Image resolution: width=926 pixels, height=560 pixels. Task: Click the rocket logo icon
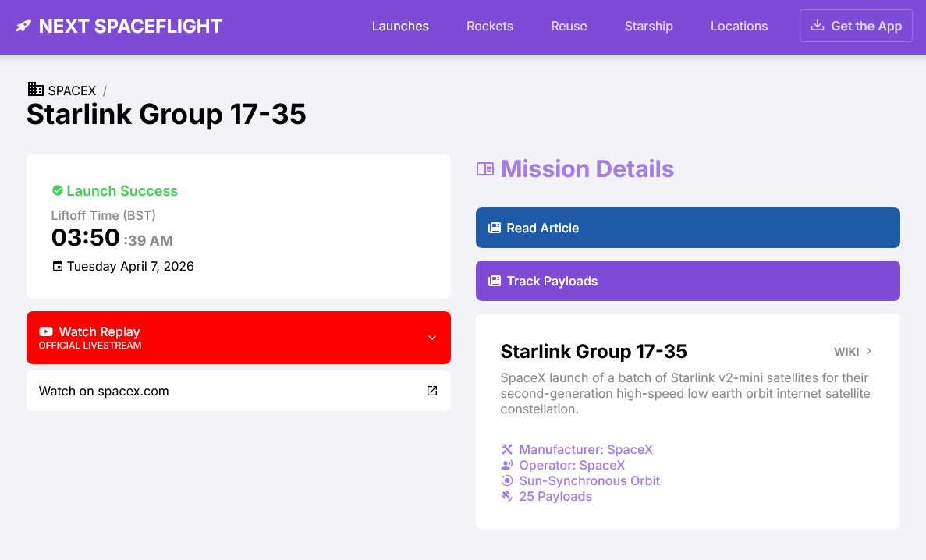(x=24, y=26)
